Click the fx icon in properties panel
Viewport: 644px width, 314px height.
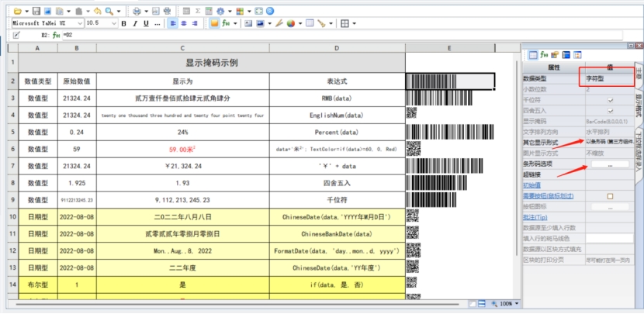pyautogui.click(x=544, y=54)
